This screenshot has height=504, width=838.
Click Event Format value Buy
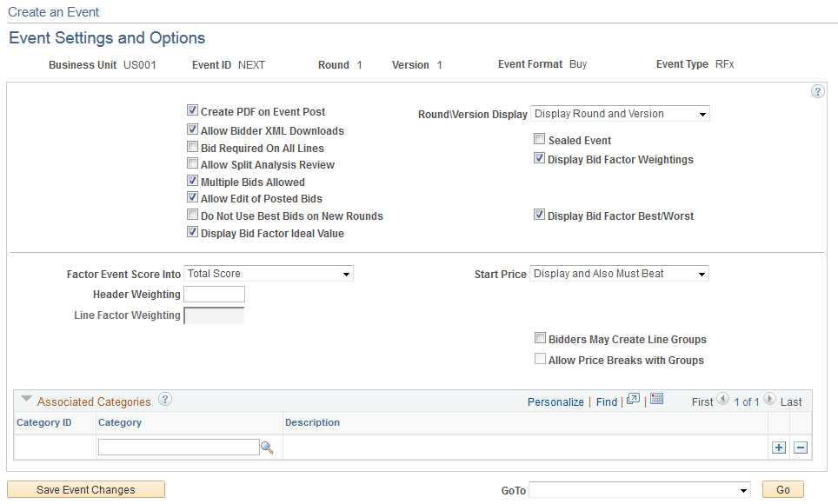tap(578, 64)
